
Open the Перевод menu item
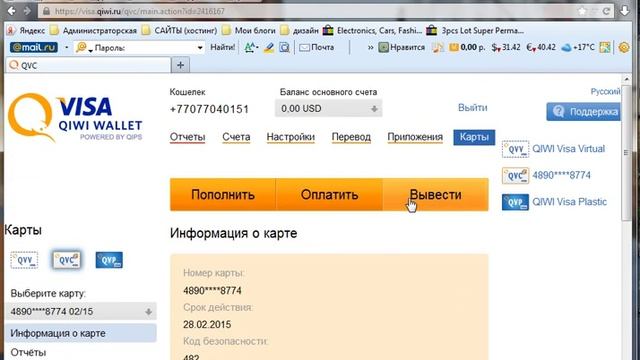pos(351,137)
